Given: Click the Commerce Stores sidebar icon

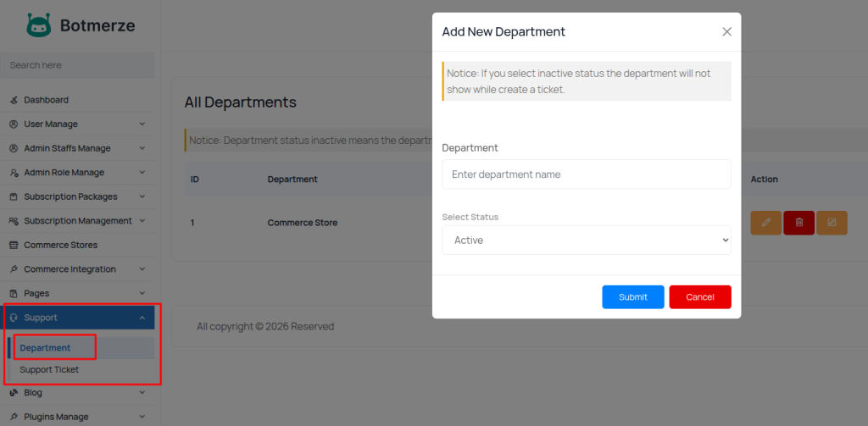Looking at the screenshot, I should pos(14,246).
